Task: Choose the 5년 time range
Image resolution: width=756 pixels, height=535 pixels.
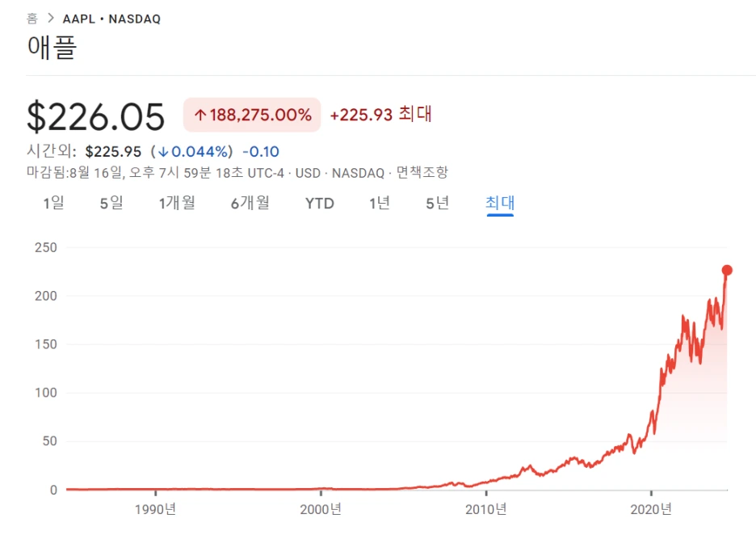Action: point(437,203)
